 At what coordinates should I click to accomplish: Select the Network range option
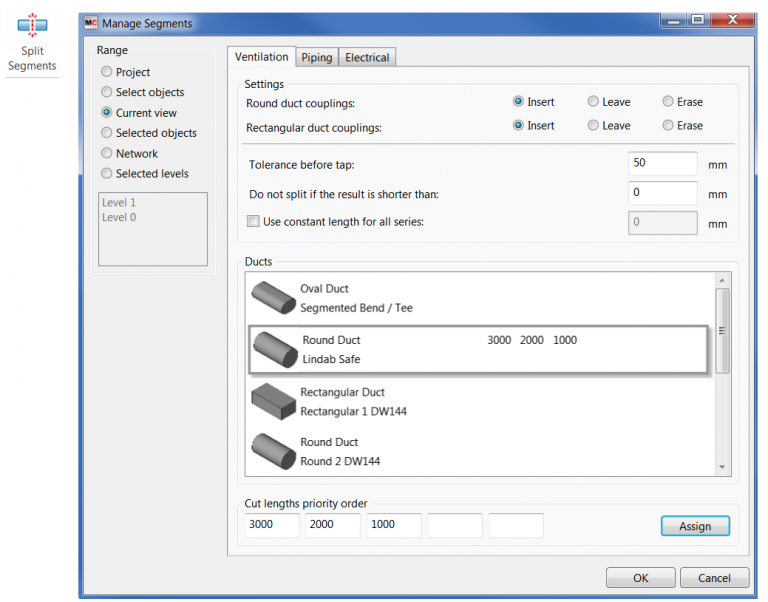[107, 154]
